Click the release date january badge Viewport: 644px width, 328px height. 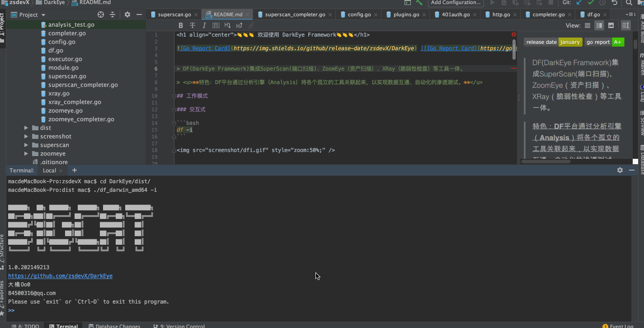[x=553, y=42]
